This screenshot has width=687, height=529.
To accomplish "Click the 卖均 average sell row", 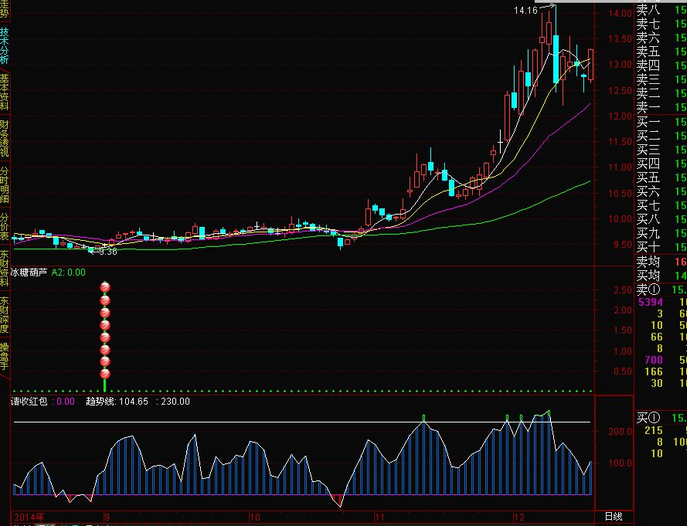I will coord(661,262).
